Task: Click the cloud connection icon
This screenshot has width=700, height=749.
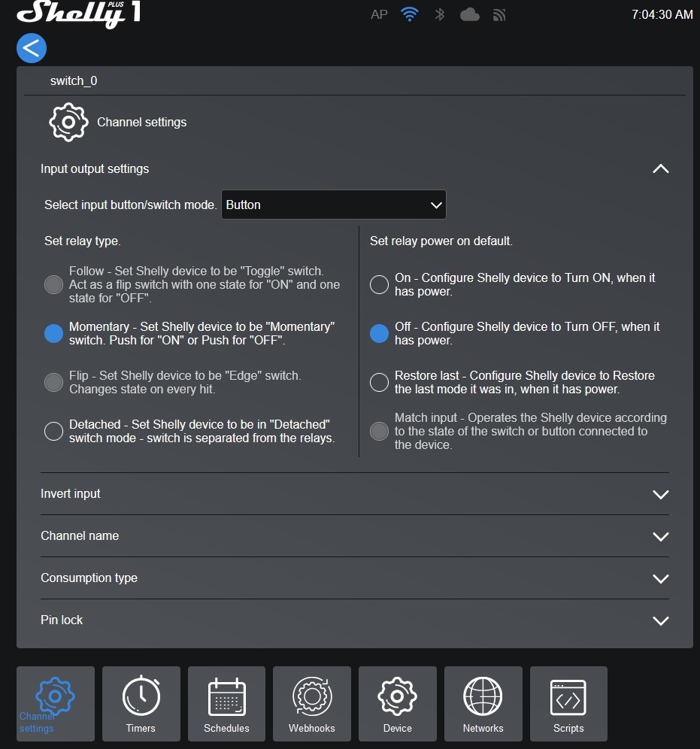Action: click(x=470, y=15)
